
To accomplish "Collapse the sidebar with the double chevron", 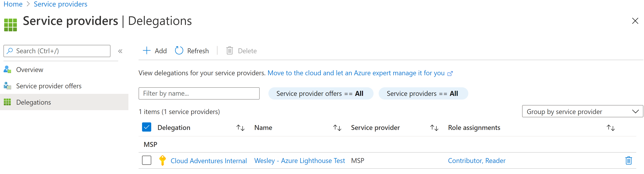I will [x=120, y=51].
